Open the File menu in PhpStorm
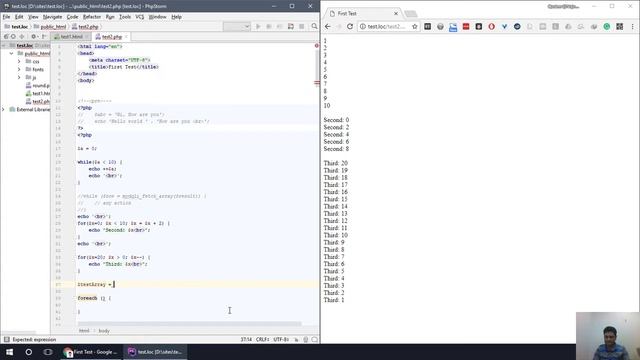 tap(6, 17)
